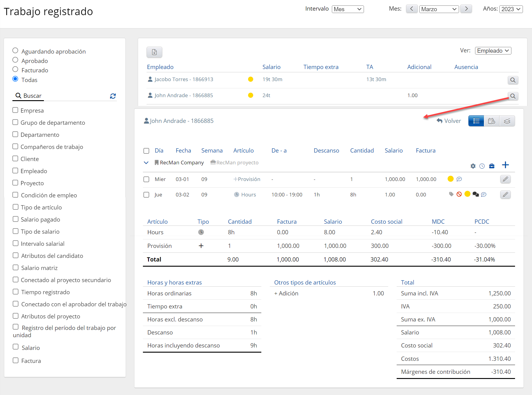
Task: Open the Marzo month dropdown
Action: tap(438, 9)
